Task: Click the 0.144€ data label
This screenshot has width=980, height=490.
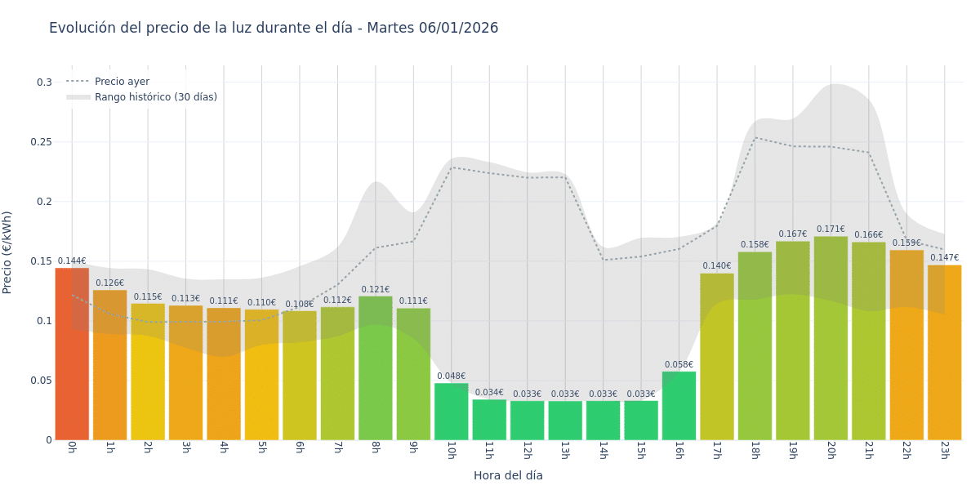Action: (72, 261)
